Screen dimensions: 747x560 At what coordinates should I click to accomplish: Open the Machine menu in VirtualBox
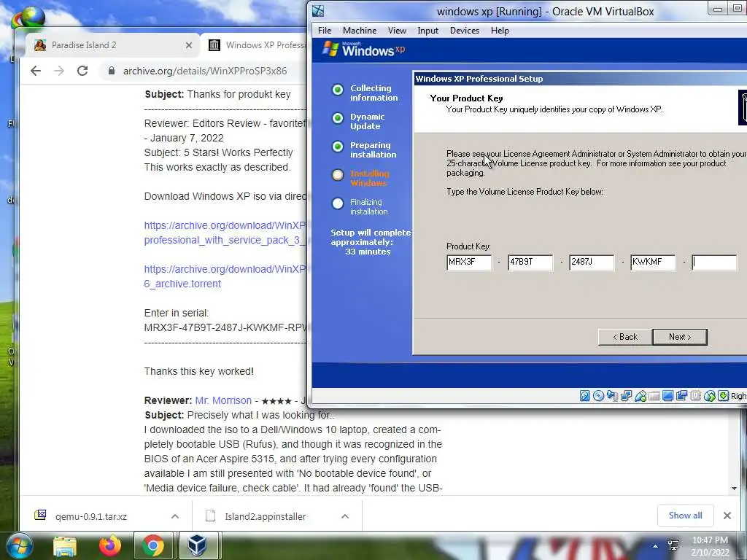pyautogui.click(x=360, y=31)
